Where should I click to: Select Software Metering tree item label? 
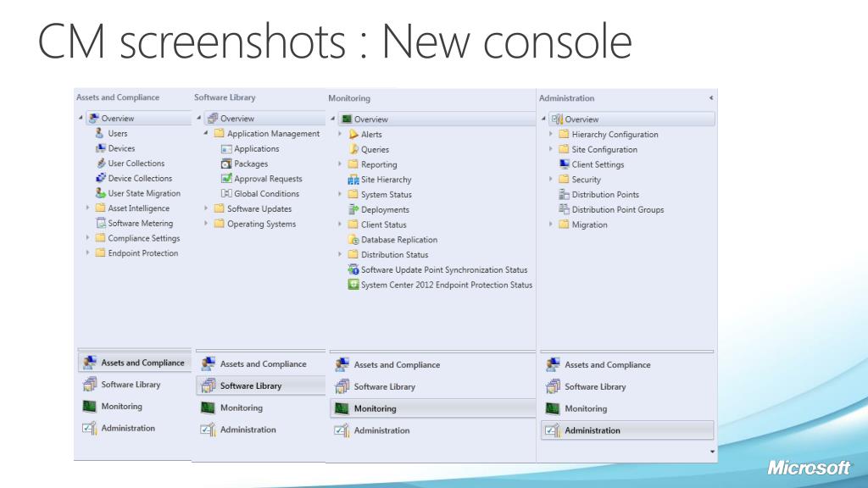(141, 223)
